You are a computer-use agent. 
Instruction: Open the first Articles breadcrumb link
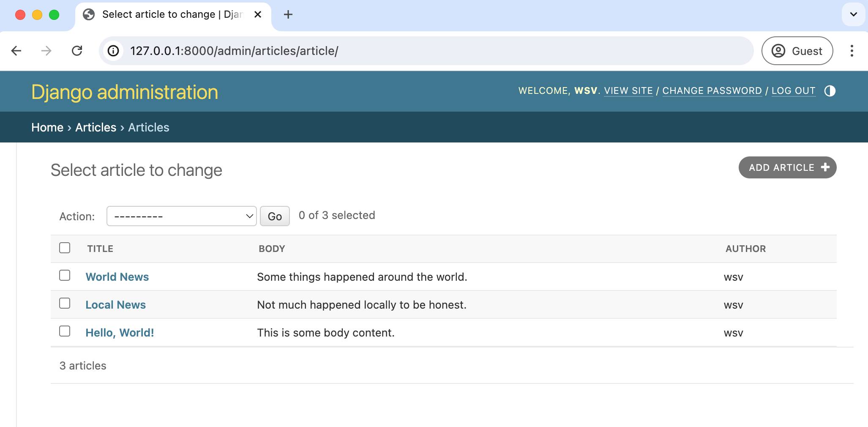coord(96,127)
